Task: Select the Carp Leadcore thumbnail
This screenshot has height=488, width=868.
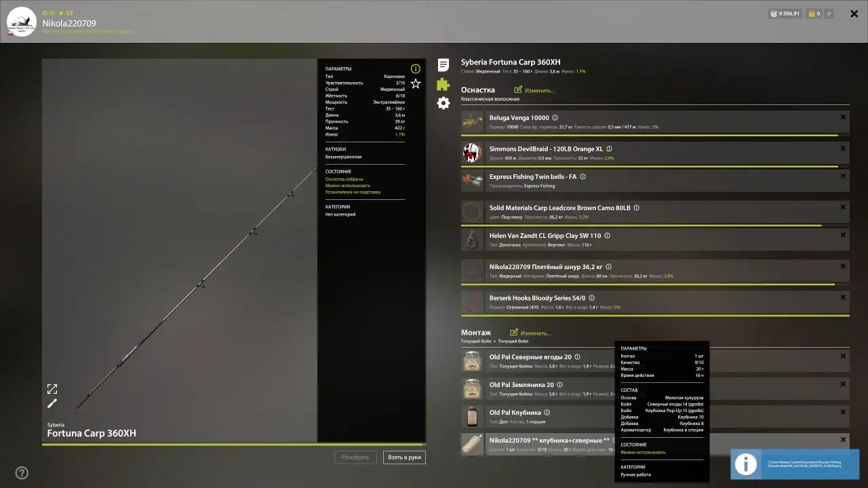Action: 472,212
